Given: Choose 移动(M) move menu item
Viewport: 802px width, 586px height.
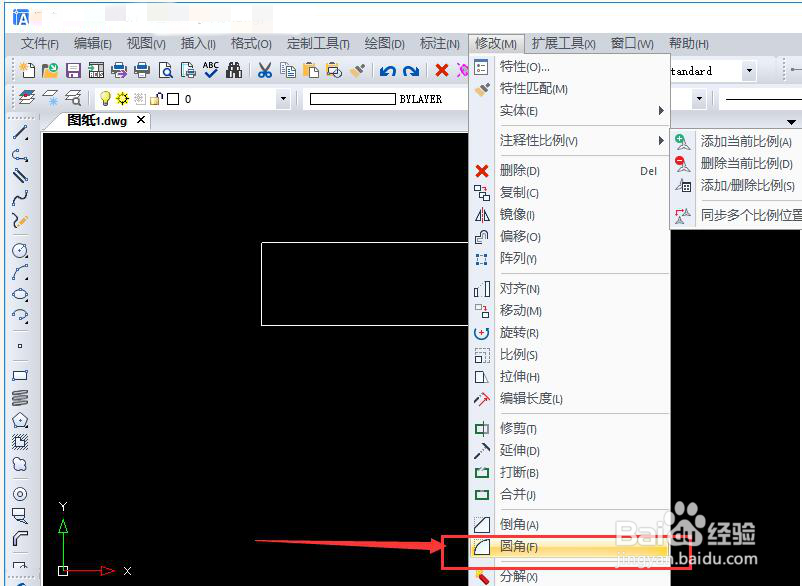Looking at the screenshot, I should coord(569,311).
